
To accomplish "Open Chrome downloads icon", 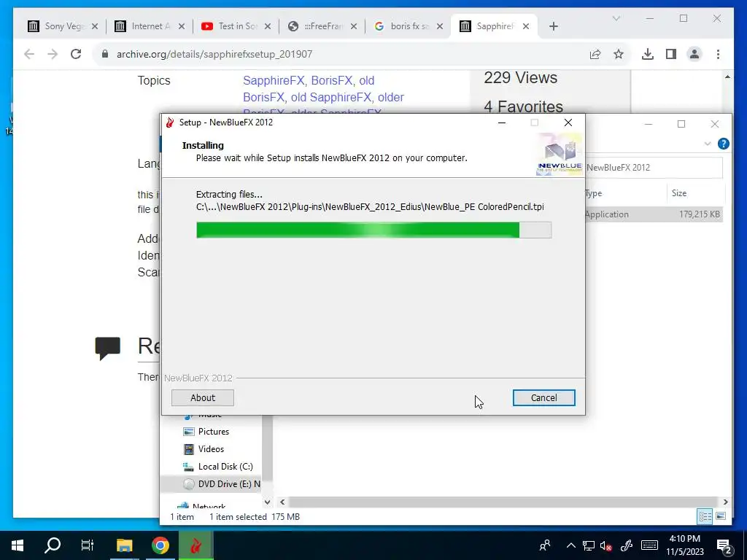I will point(648,54).
